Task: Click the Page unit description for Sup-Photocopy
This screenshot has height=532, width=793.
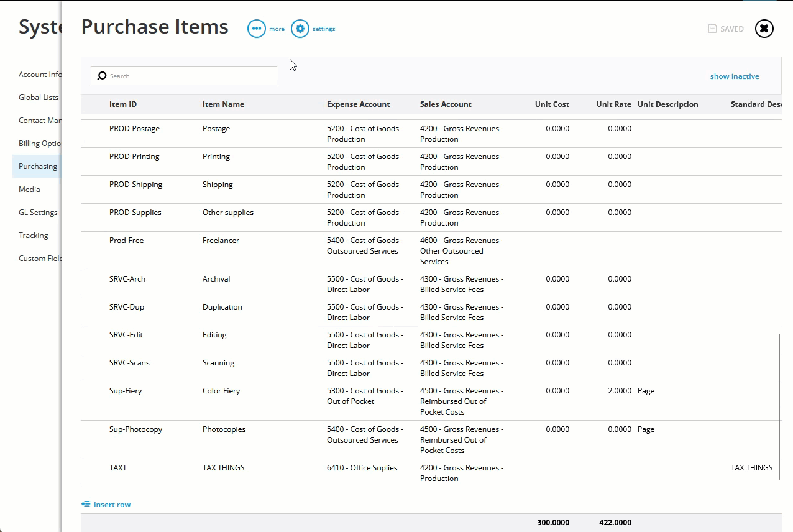Action: [x=646, y=429]
